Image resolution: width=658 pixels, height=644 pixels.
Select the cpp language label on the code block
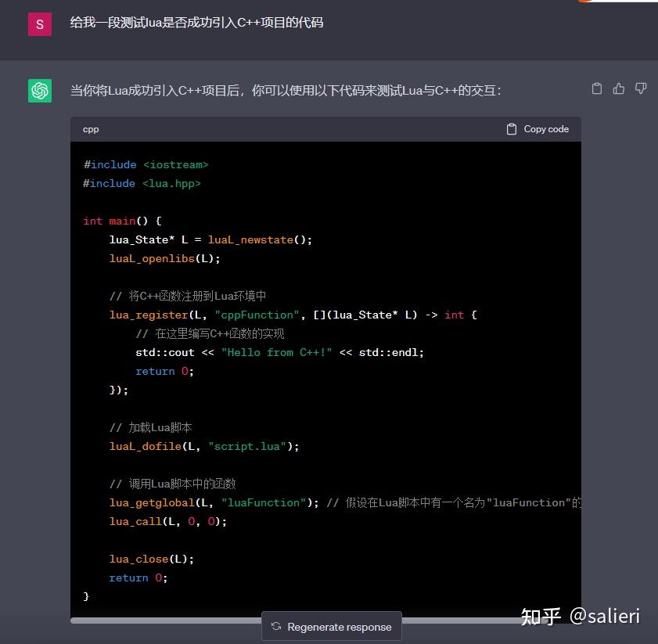91,129
